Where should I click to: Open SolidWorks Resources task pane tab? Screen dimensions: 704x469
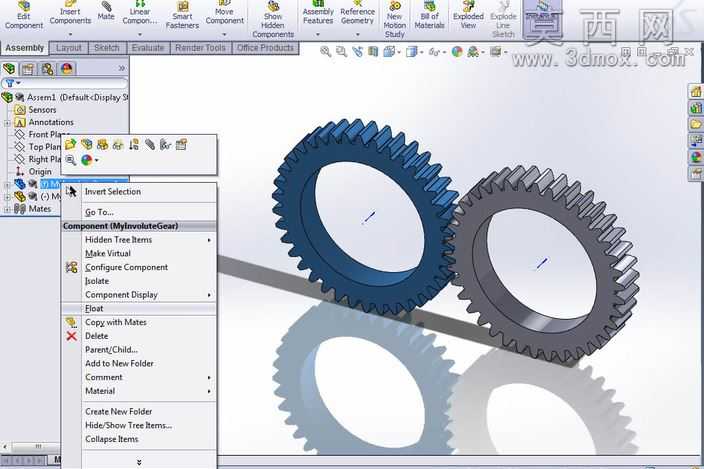[x=696, y=92]
